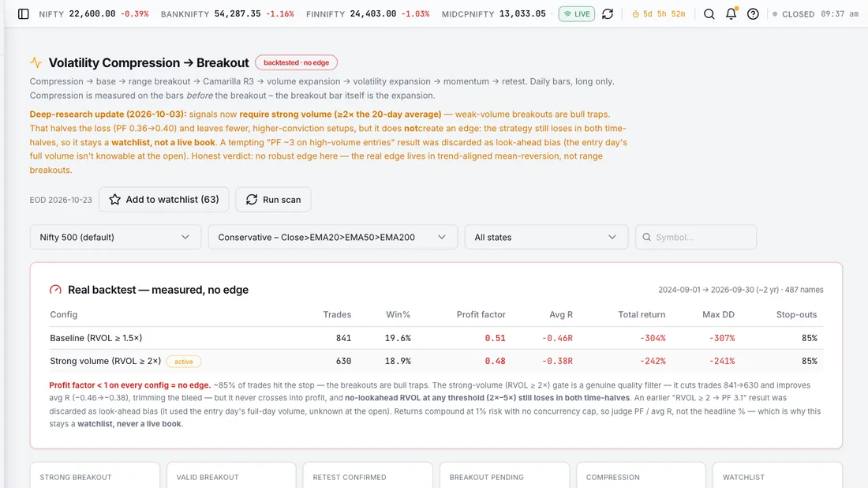Open search with magnifier icon

pyautogui.click(x=709, y=14)
